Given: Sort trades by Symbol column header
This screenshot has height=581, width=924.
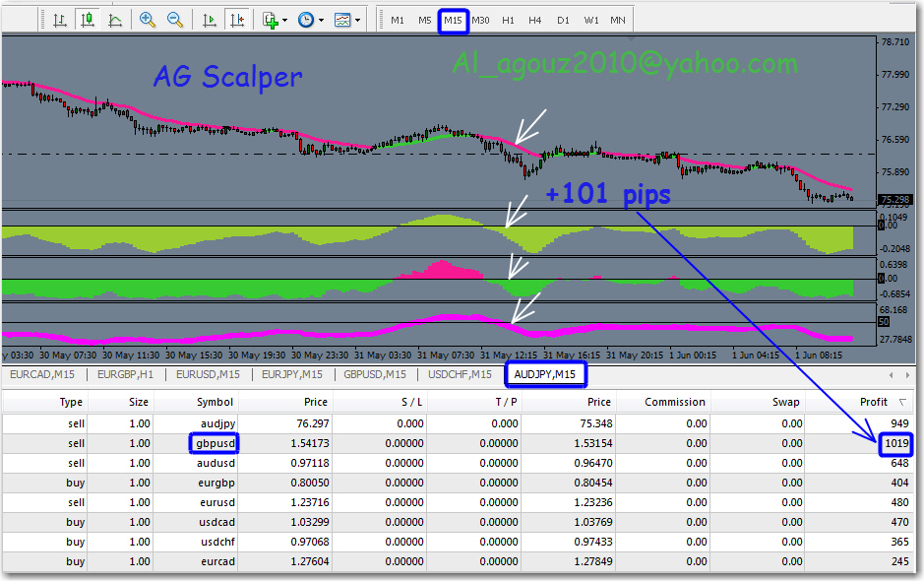Looking at the screenshot, I should pos(215,402).
